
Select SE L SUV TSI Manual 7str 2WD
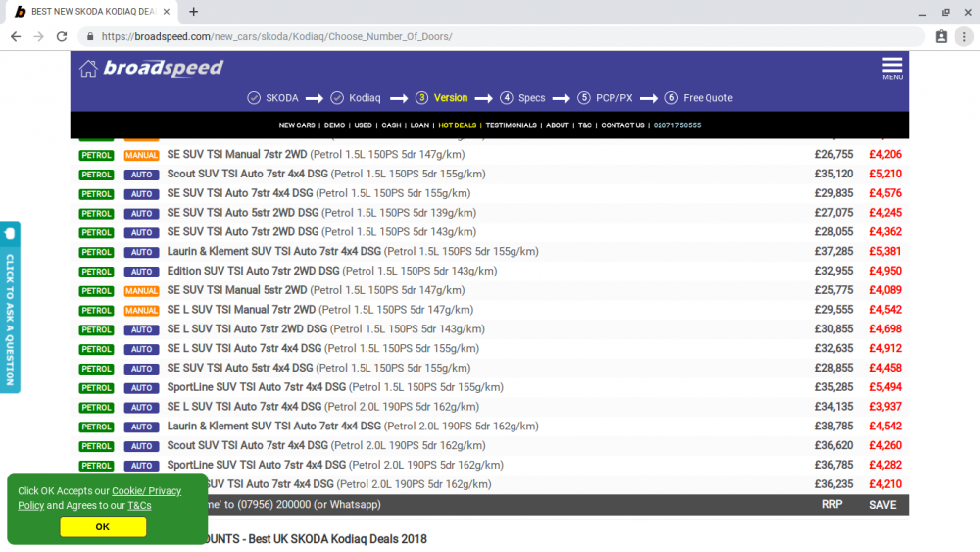pyautogui.click(x=320, y=310)
